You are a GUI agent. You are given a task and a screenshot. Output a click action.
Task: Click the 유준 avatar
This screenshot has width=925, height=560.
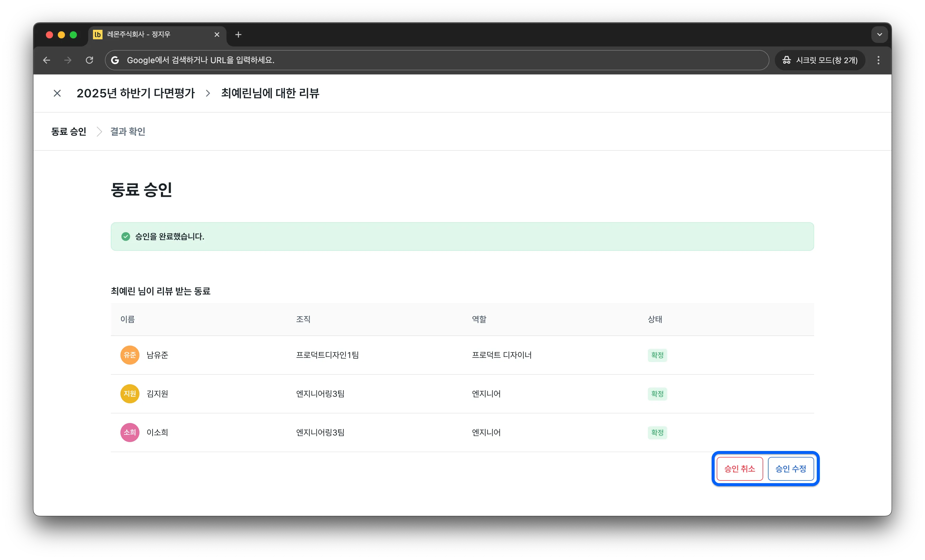[130, 355]
